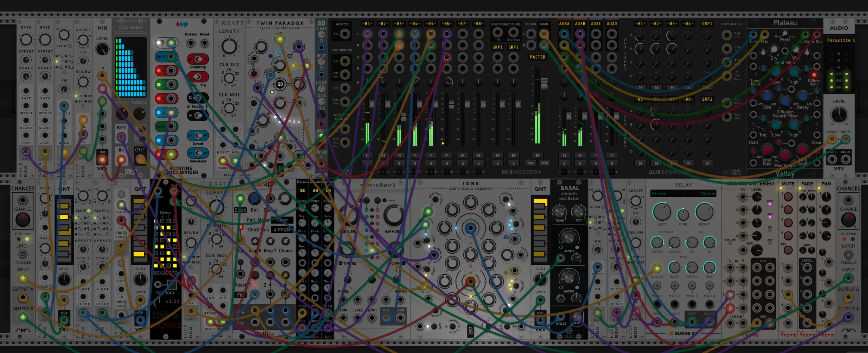Mute track 05 on the MixMaster mixer
Image resolution: width=868 pixels, height=353 pixels.
tap(431, 155)
